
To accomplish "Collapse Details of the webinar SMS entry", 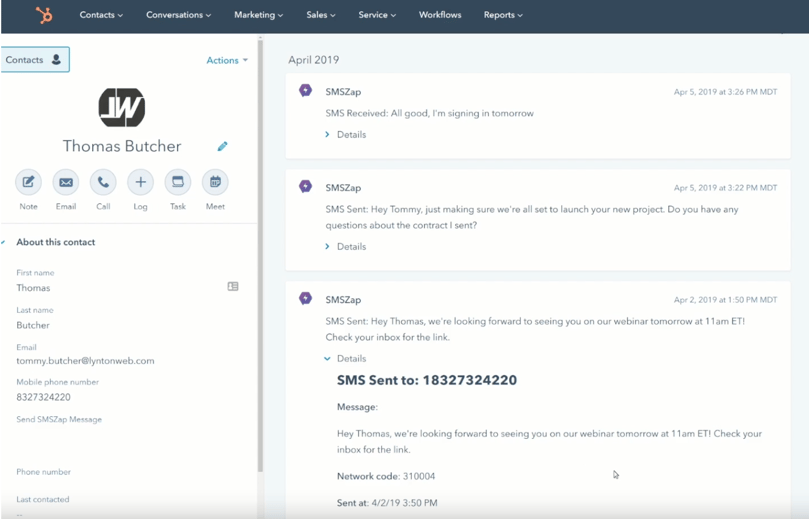I will coord(346,359).
